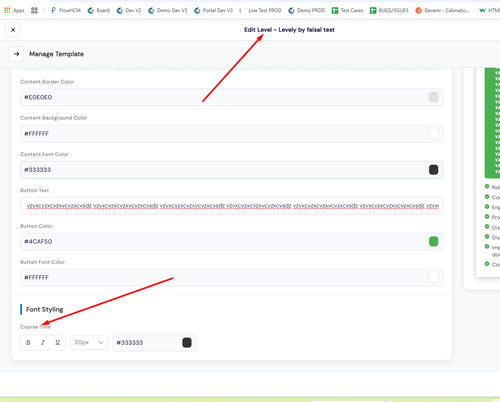Viewport: 500px width, 402px height.
Task: Open the Apps bookmark shortcut
Action: [14, 10]
